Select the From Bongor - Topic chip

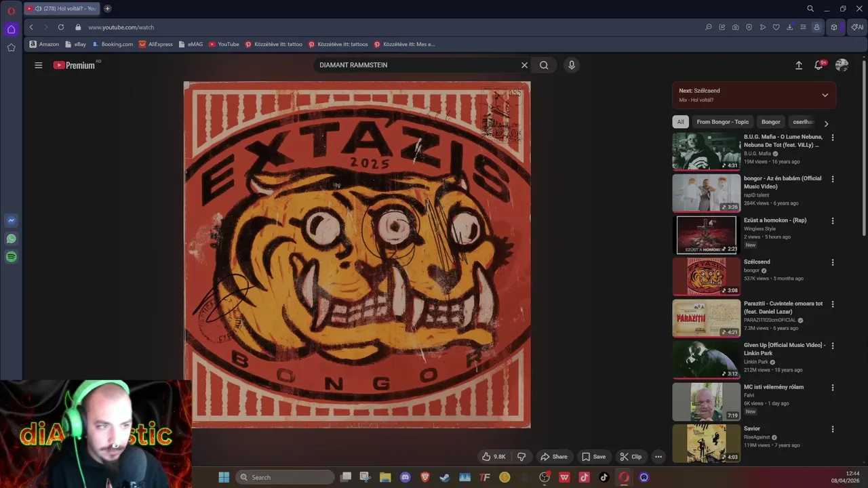click(x=722, y=122)
